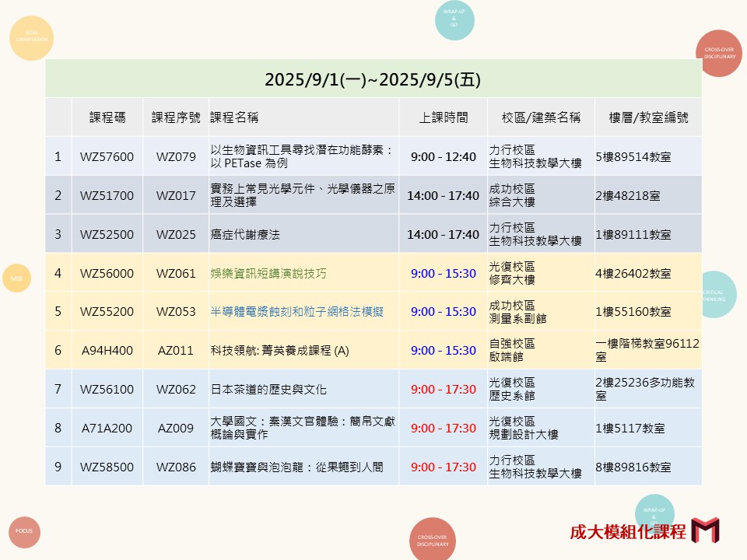This screenshot has width=747, height=560.
Task: Click the 上課時間 column header
Action: tap(443, 117)
